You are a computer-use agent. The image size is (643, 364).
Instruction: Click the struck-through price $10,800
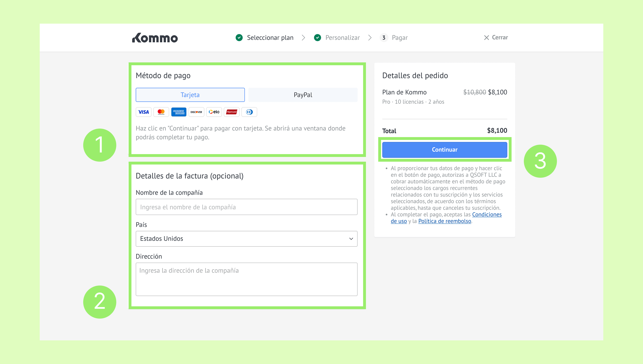pyautogui.click(x=474, y=92)
